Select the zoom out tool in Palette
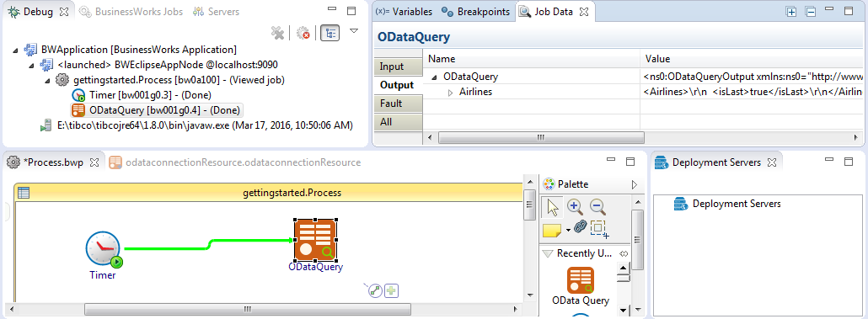868x319 pixels. pyautogui.click(x=597, y=207)
